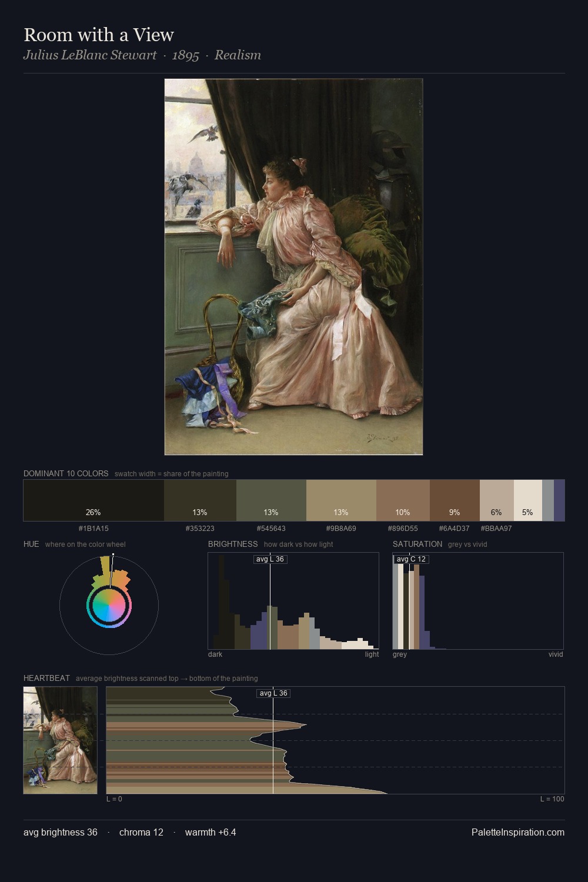This screenshot has width=588, height=882.
Task: Click the saturation histogram chart
Action: click(478, 601)
